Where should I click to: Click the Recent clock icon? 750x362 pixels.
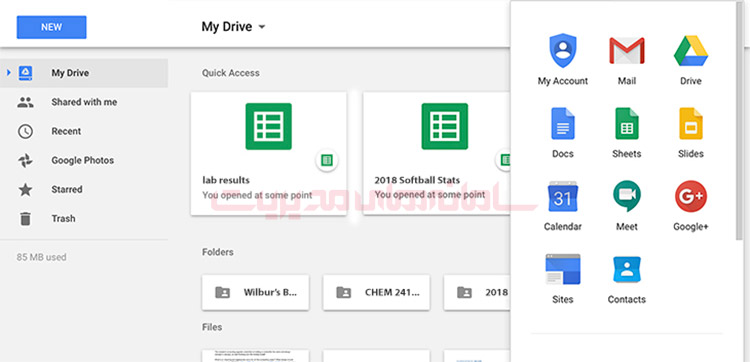(x=25, y=131)
